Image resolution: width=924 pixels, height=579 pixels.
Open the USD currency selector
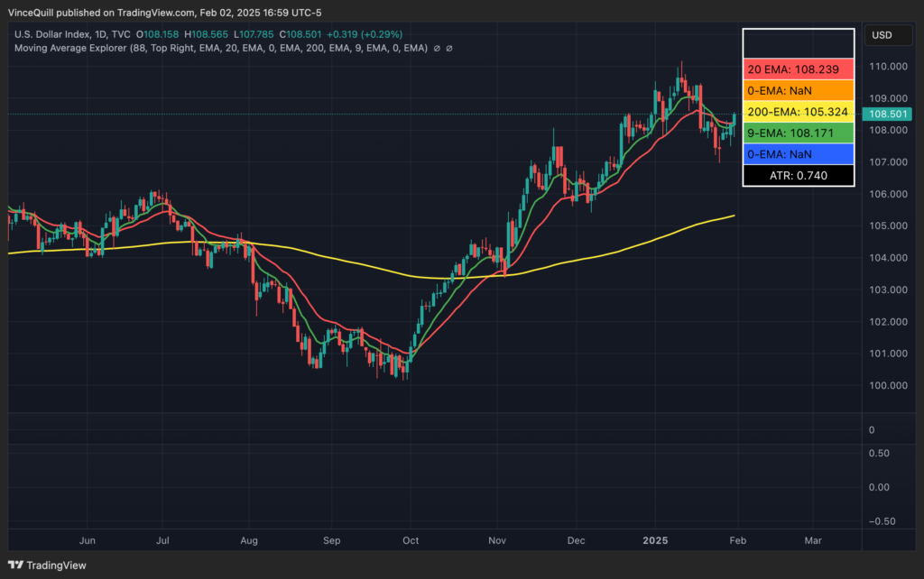point(882,36)
